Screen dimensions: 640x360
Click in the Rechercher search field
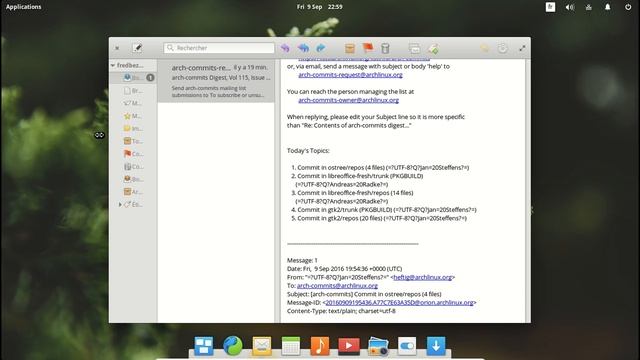[219, 48]
